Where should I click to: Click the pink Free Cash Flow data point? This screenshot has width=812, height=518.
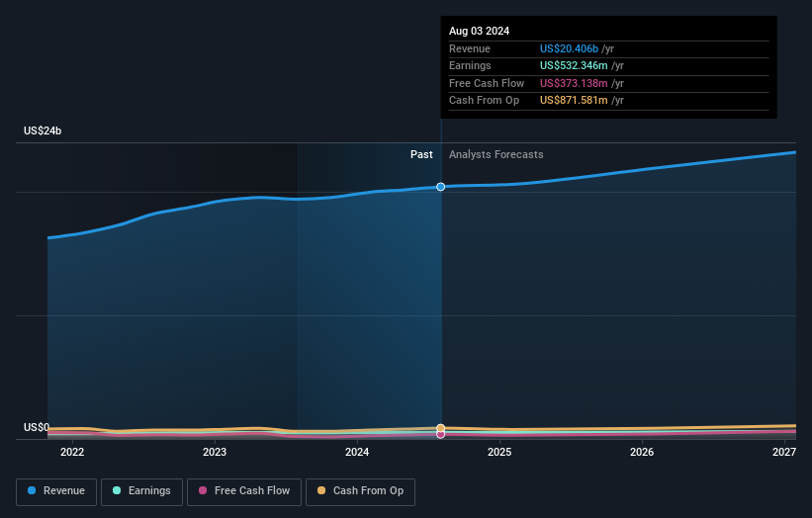tap(441, 434)
